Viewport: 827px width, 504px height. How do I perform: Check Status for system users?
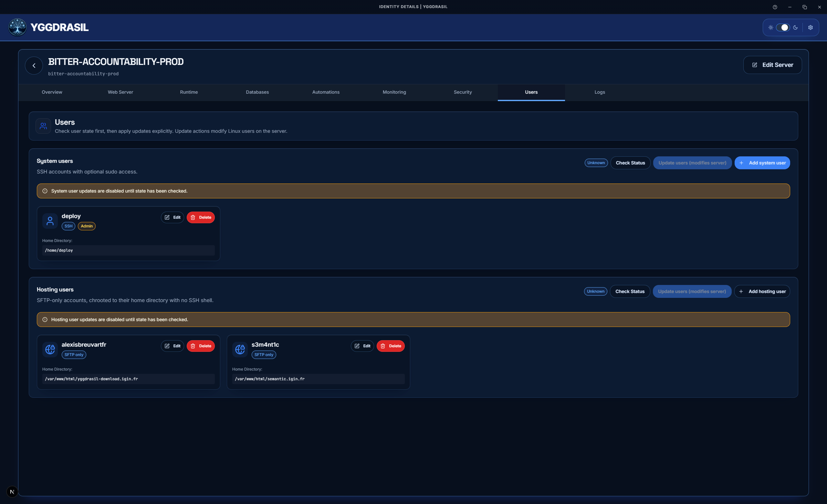630,163
